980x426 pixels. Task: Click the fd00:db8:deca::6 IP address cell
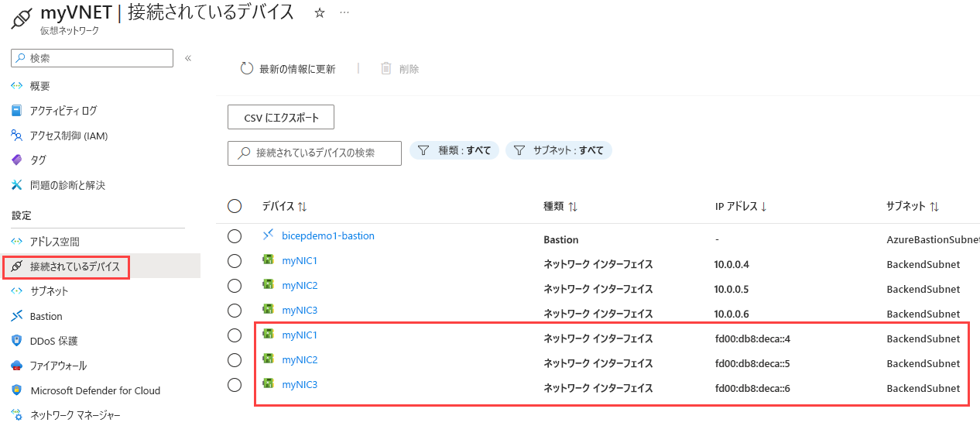coord(752,388)
